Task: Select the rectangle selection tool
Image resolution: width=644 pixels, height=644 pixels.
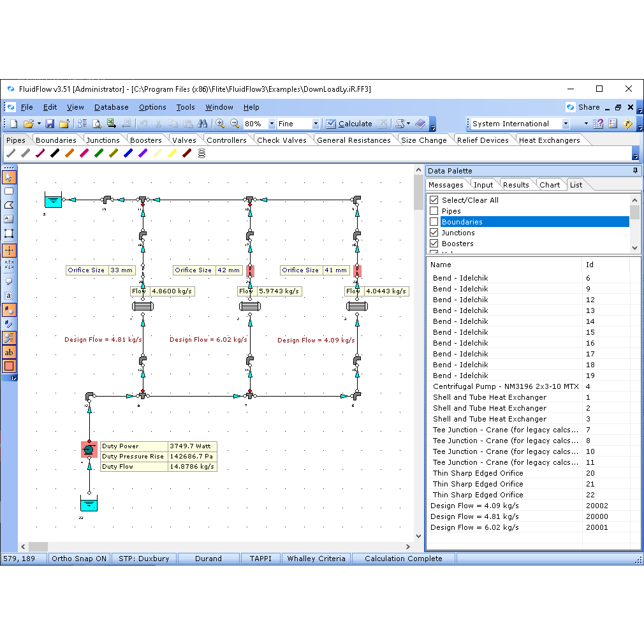Action: 9,191
